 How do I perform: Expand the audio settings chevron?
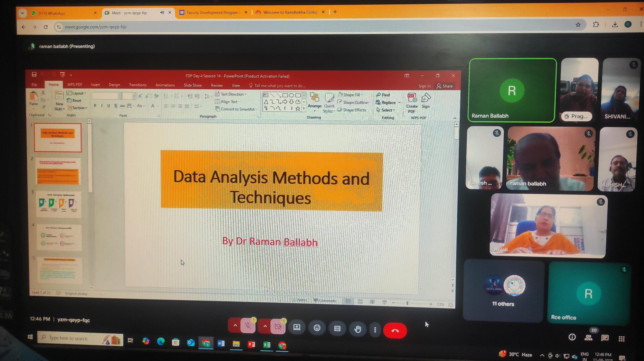235,325
